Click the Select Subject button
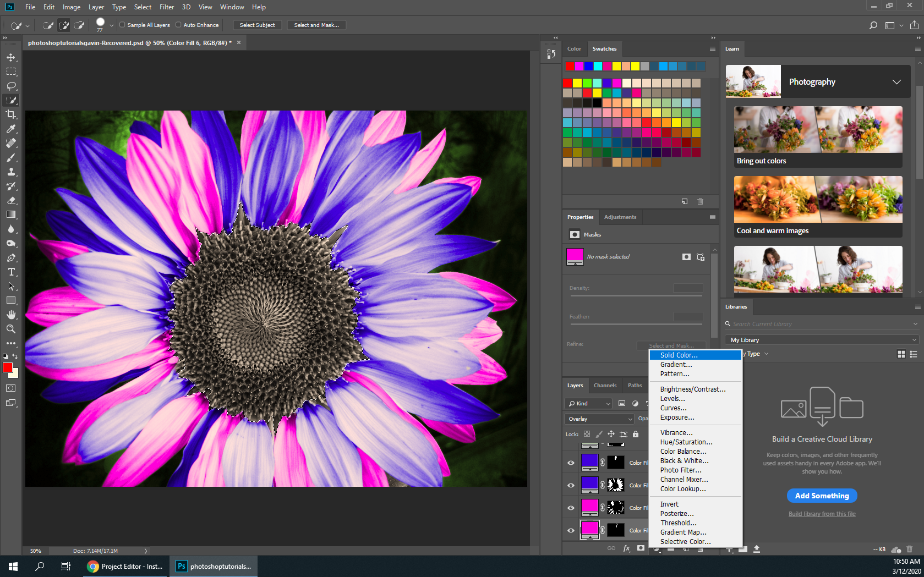924x577 pixels. click(x=257, y=25)
